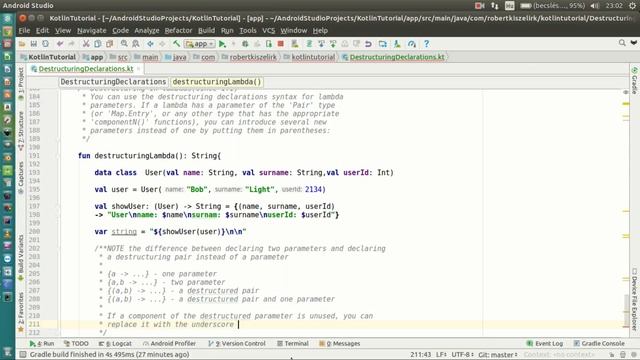Screen dimensions: 640x360
Task: Open the Run tool window
Action: point(42,344)
